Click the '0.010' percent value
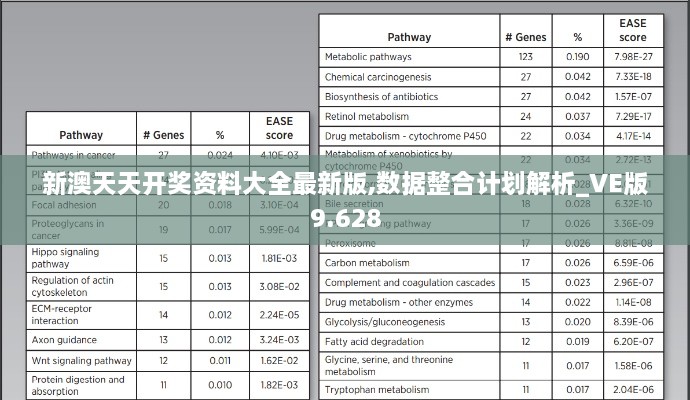Image resolution: width=690 pixels, height=400 pixels. tap(220, 385)
